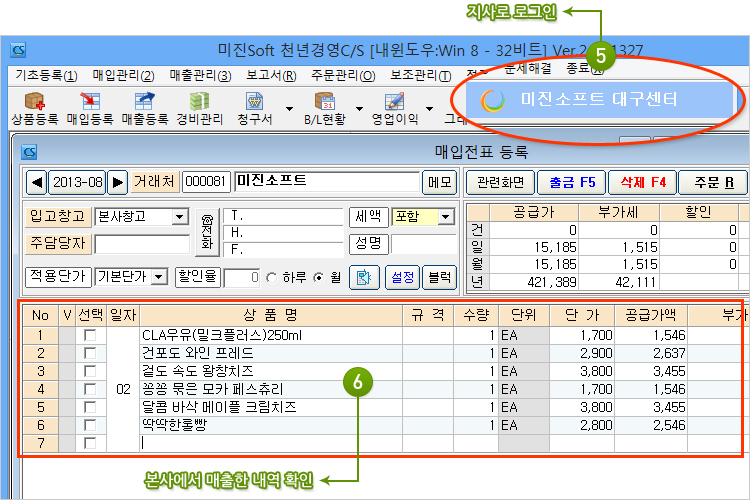The height and width of the screenshot is (500, 750).
Task: Click the 수량 column header
Action: (476, 315)
